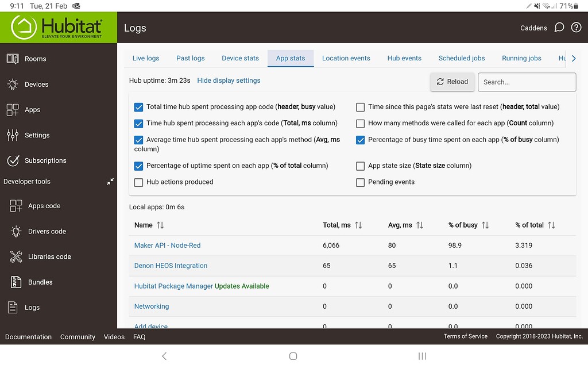Show more tabs with right chevron
The image size is (588, 368).
574,58
